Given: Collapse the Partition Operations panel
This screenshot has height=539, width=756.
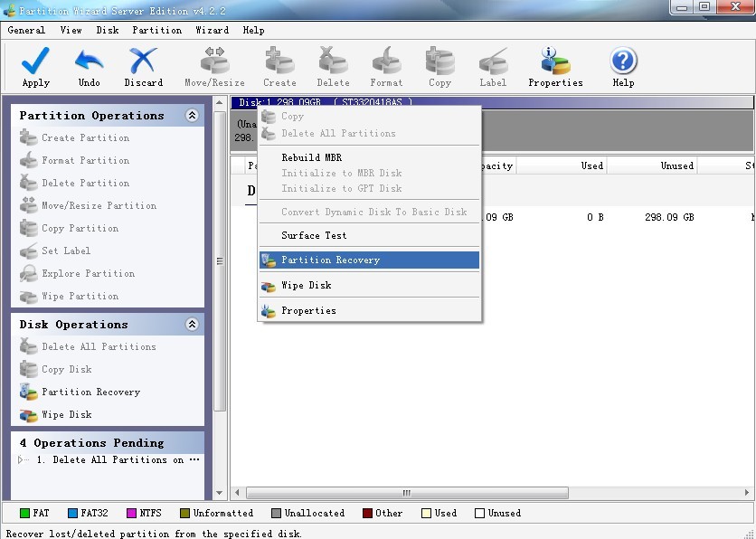Looking at the screenshot, I should coord(192,115).
